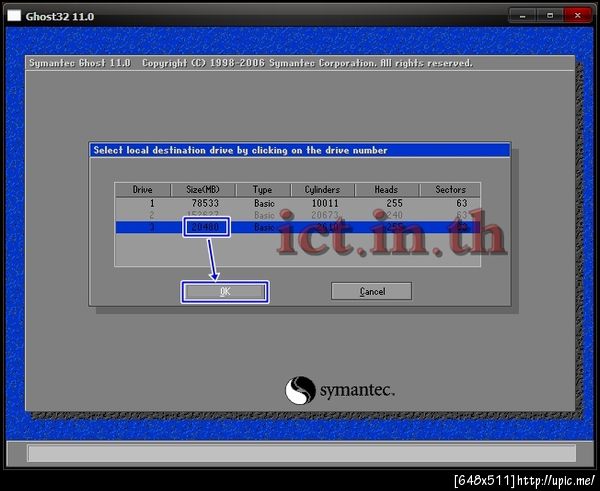The height and width of the screenshot is (491, 600).
Task: Click the Symantec Ghost 11.0 copyright header text
Action: (x=251, y=63)
